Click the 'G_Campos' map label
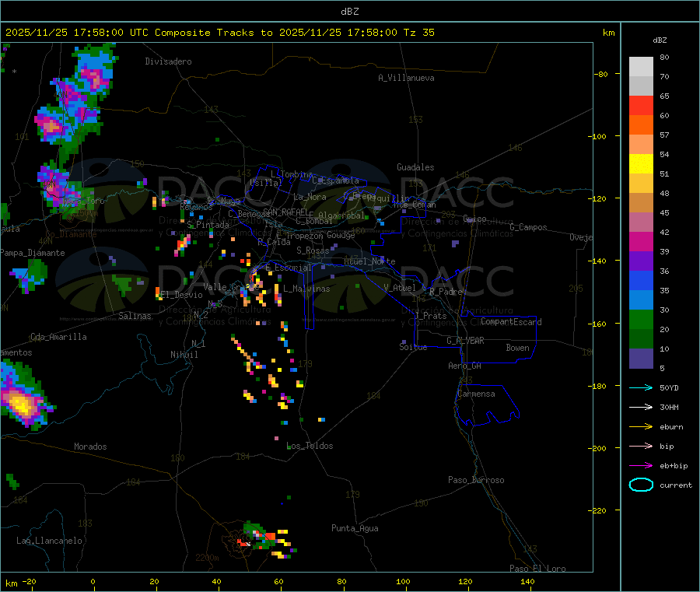700x592 pixels. point(528,227)
